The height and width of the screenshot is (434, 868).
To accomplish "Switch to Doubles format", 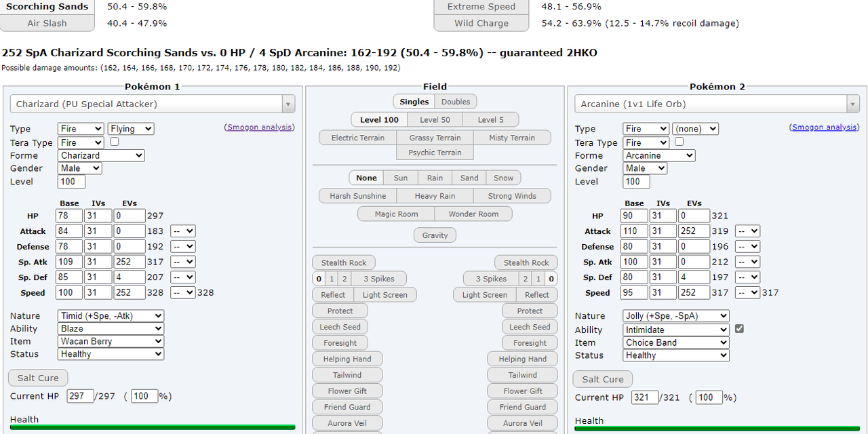I will click(x=456, y=102).
